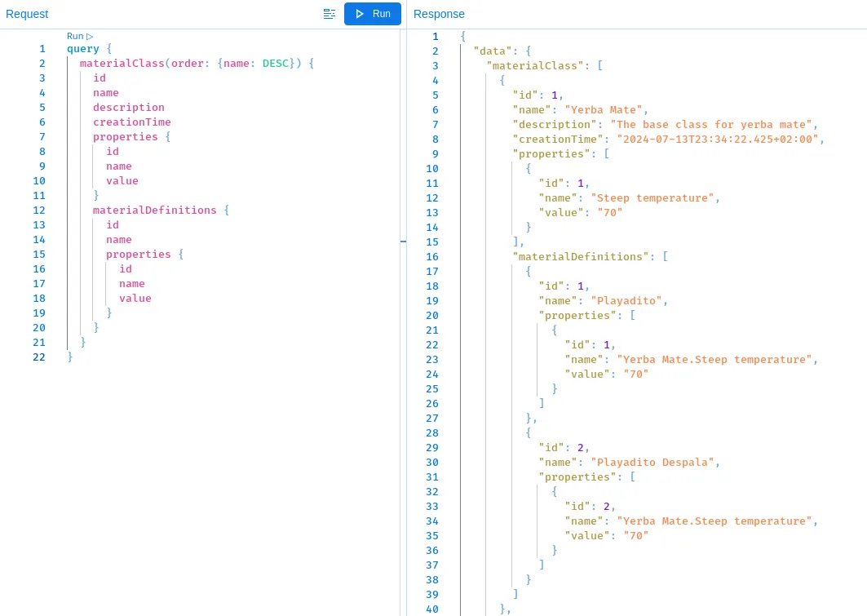Click the value "70" on response line 35
Viewport: 867px width, 616px height.
coord(636,536)
